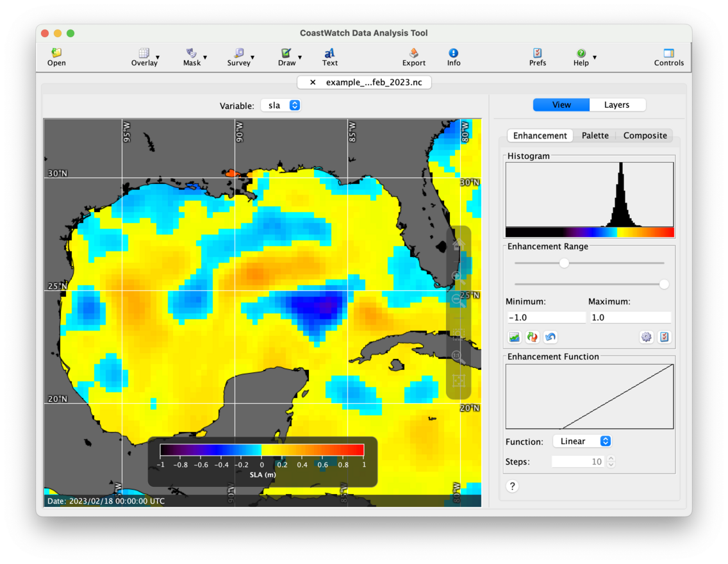The image size is (728, 564).
Task: Switch to the Palette tab
Action: (595, 136)
